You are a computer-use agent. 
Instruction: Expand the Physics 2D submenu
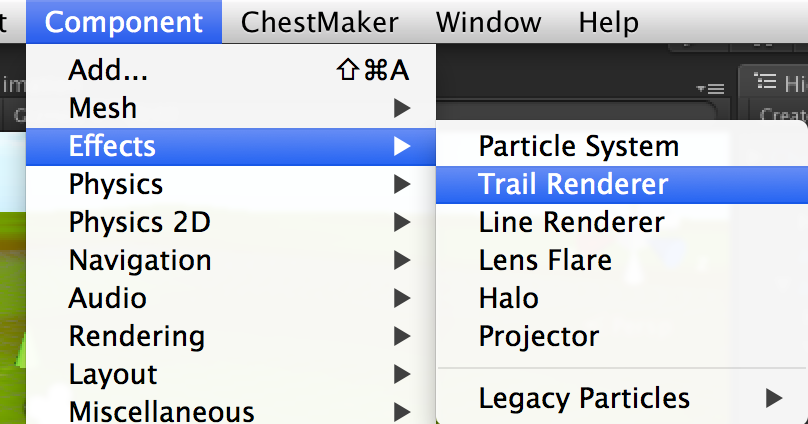coord(231,223)
